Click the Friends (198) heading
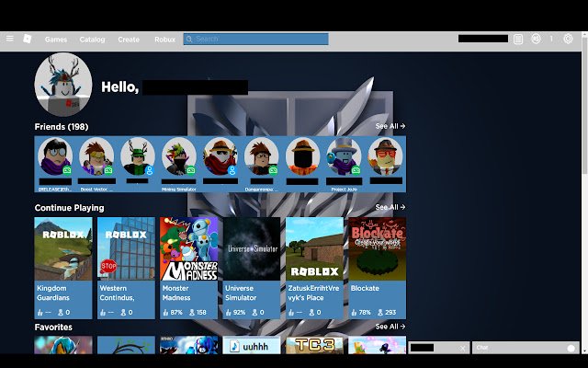The image size is (588, 368). click(62, 127)
